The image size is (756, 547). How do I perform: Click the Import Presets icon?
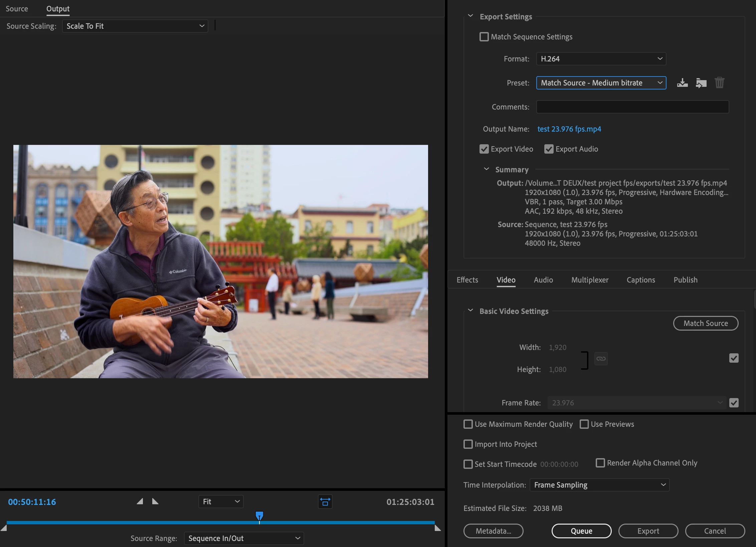tap(701, 83)
